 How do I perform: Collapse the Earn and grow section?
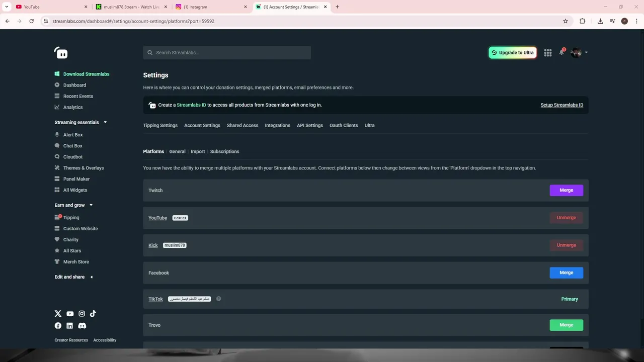pyautogui.click(x=91, y=205)
